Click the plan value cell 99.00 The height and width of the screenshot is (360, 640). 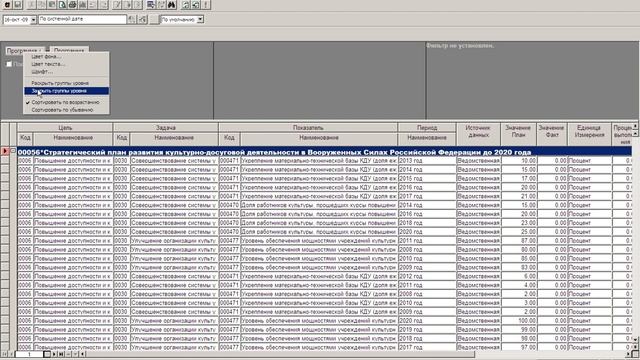coord(519,329)
